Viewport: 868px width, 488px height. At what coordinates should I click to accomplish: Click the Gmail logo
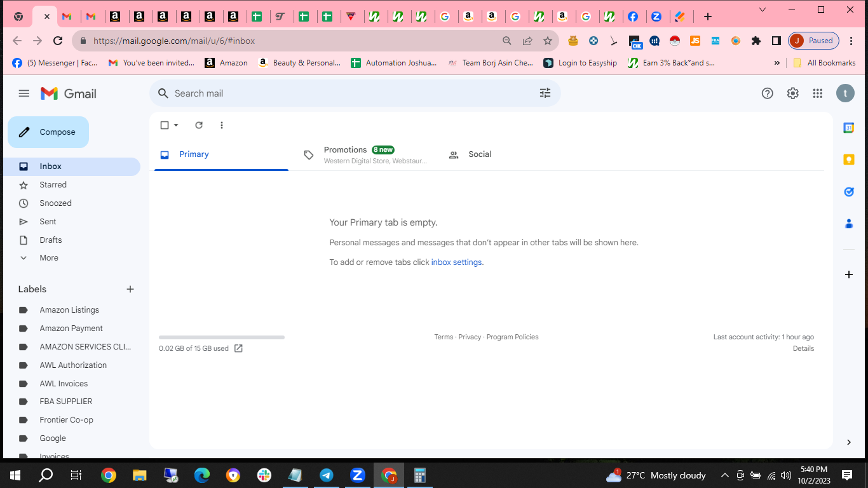(69, 93)
